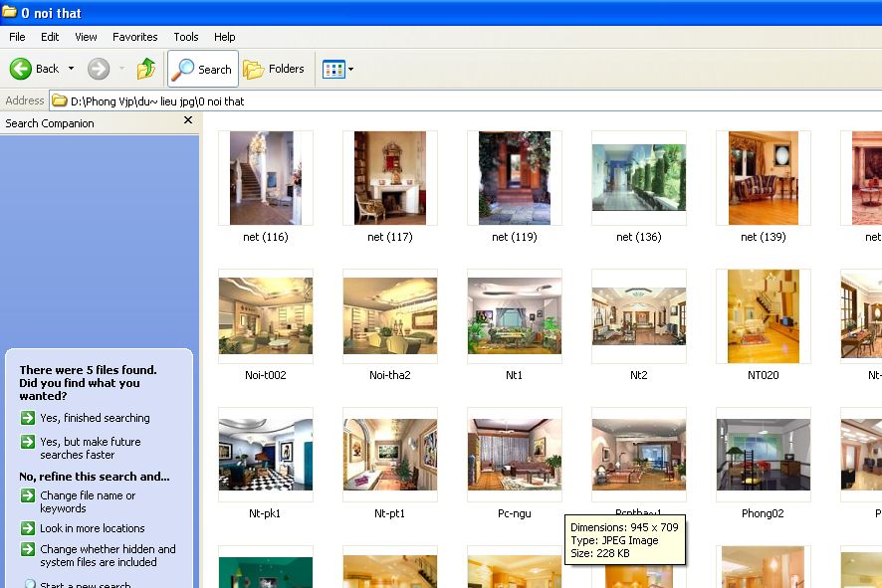Select the Nt2 thumbnail
Screen dimensions: 882x588
639,316
